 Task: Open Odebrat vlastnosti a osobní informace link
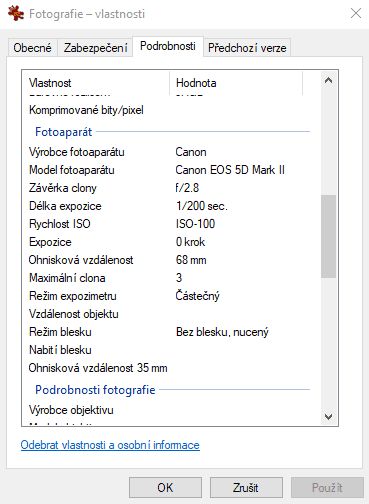click(x=110, y=445)
